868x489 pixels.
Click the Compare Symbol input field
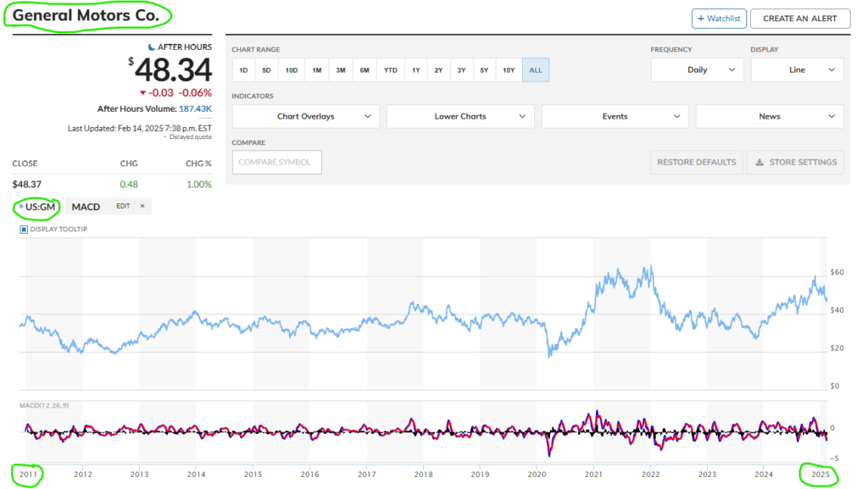pyautogui.click(x=277, y=162)
